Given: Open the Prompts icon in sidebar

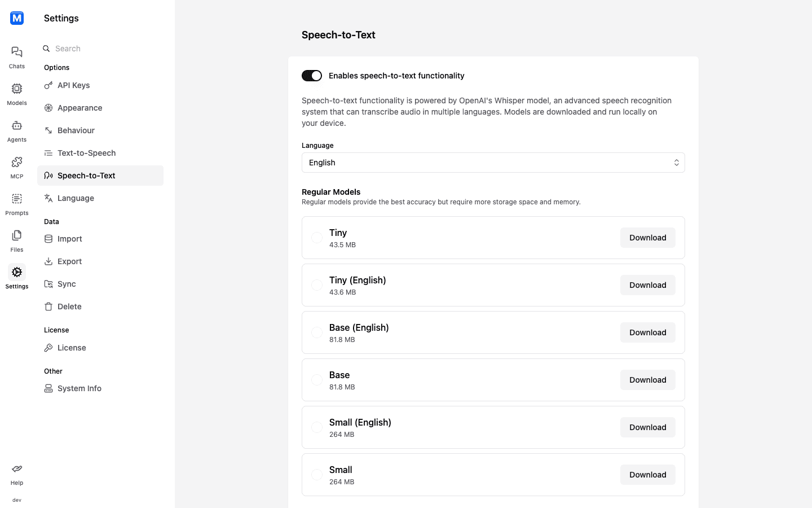Looking at the screenshot, I should point(17,199).
